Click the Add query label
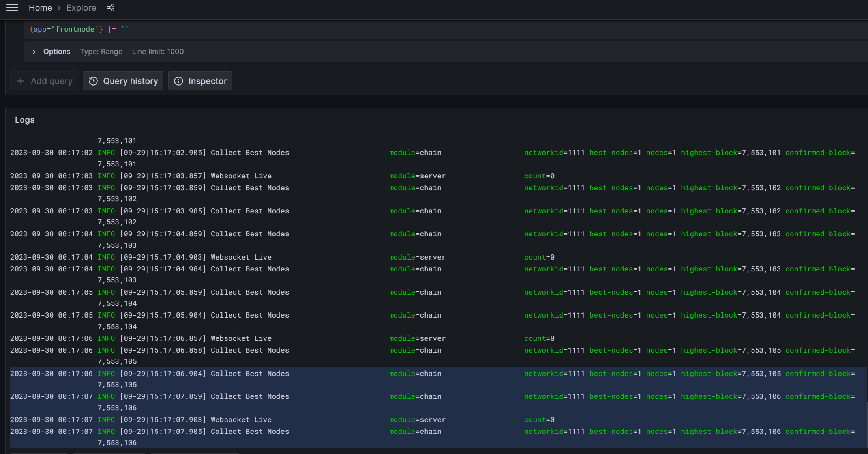The width and height of the screenshot is (868, 454). click(x=52, y=81)
